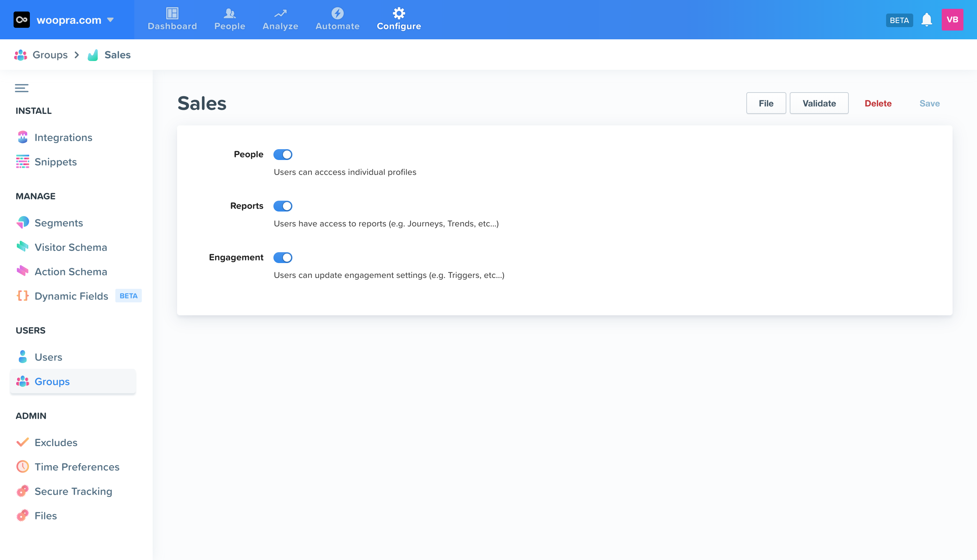977x560 pixels.
Task: Click the Dynamic Fields braces icon
Action: coord(23,296)
